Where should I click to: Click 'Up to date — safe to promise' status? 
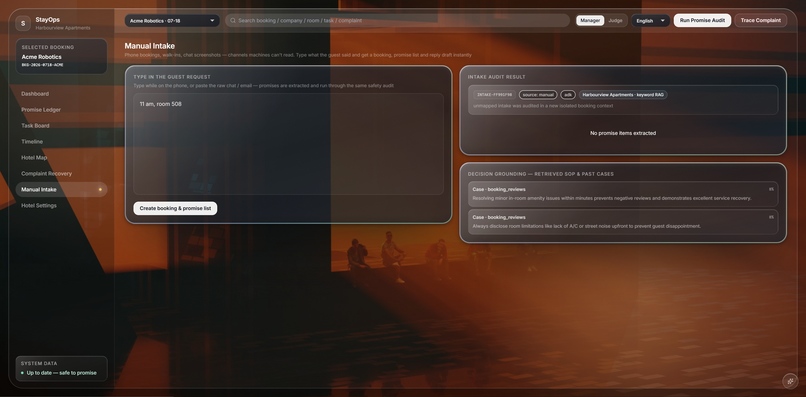[x=62, y=373]
